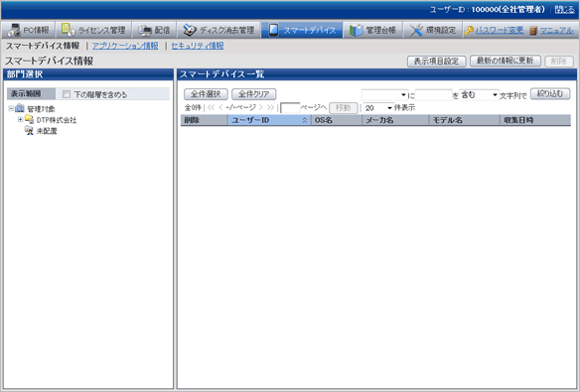
Task: Click the メーカ名 column header
Action: pos(395,120)
